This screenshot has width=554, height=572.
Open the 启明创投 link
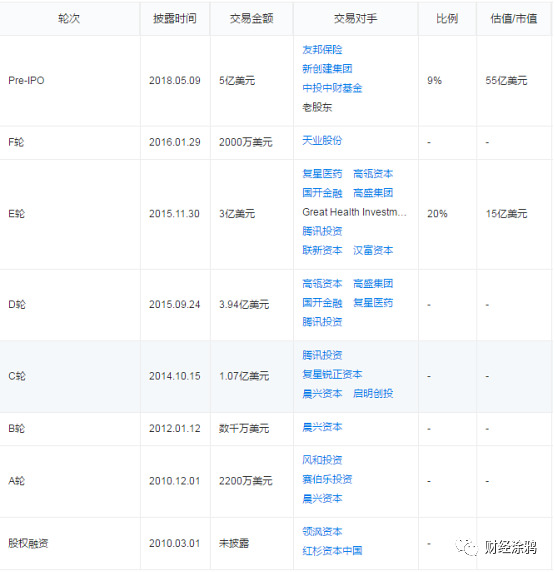click(373, 393)
